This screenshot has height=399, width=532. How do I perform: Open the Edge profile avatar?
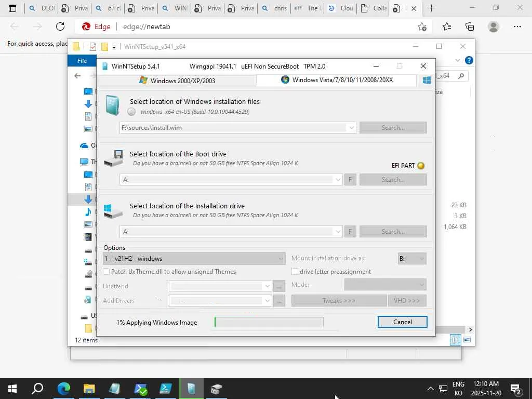coord(494,26)
